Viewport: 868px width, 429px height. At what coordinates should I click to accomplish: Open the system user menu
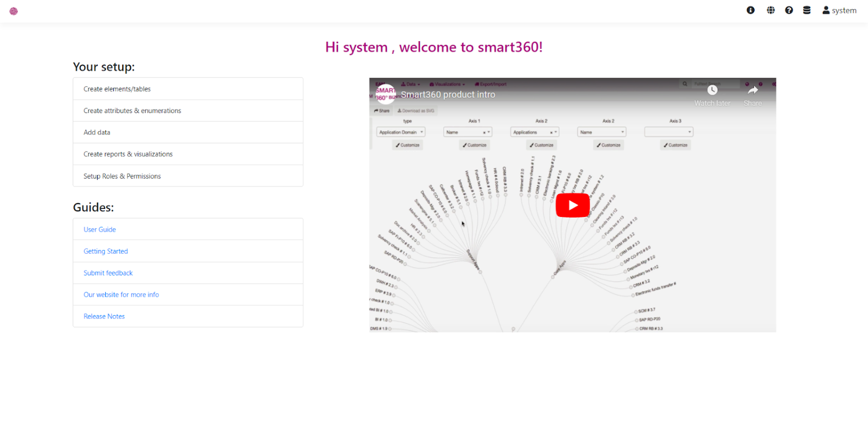(839, 10)
